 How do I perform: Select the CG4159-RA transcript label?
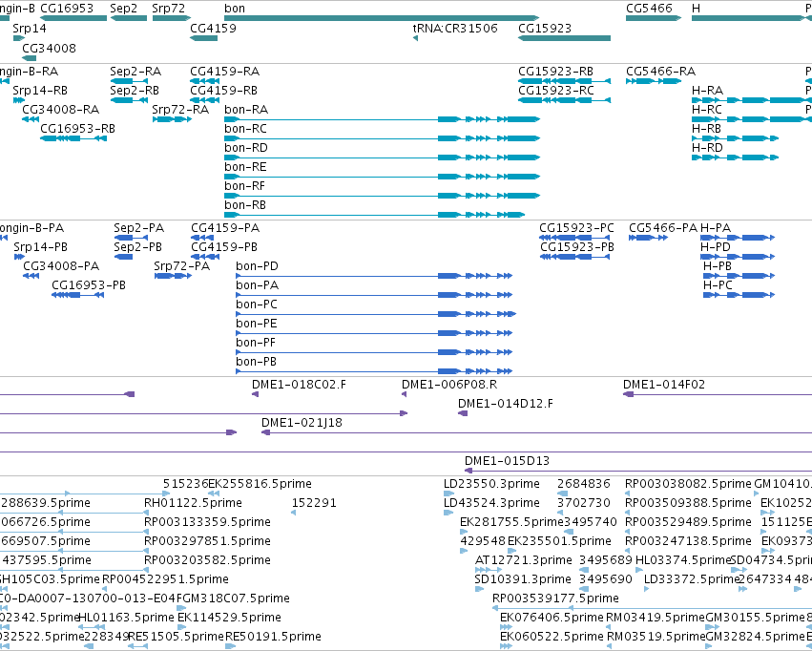[225, 71]
